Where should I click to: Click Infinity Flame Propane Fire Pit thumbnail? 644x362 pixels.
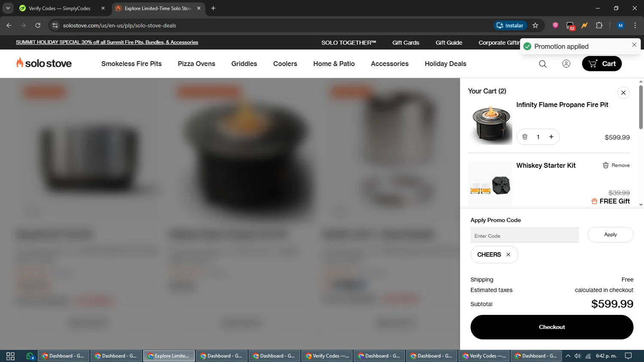[x=490, y=123]
